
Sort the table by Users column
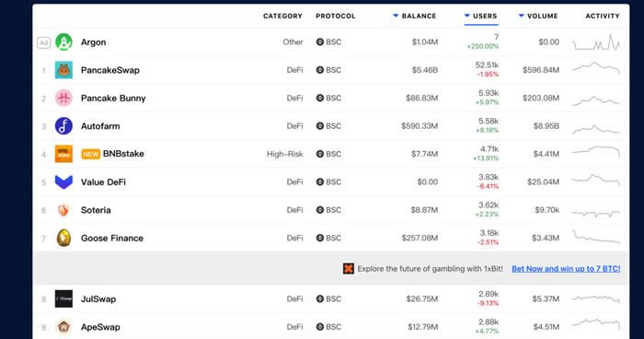click(x=480, y=16)
